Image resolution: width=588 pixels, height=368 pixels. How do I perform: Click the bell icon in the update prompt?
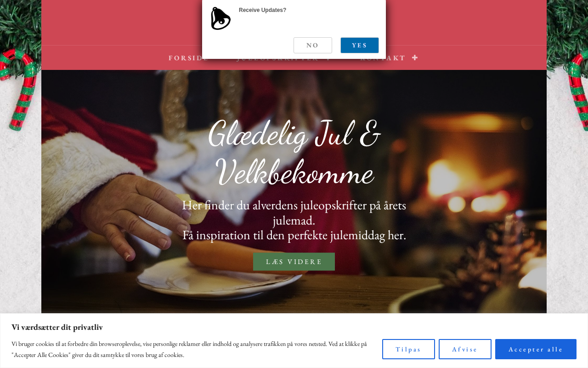[x=220, y=18]
